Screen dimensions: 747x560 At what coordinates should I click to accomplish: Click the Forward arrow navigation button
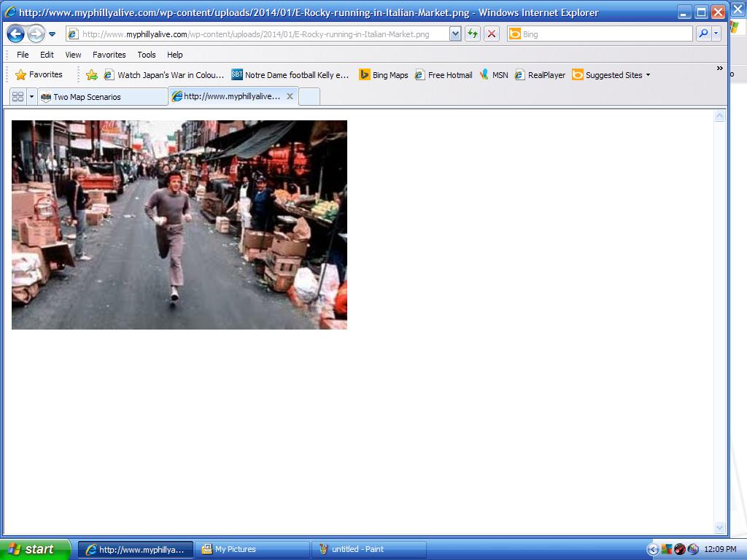point(36,34)
